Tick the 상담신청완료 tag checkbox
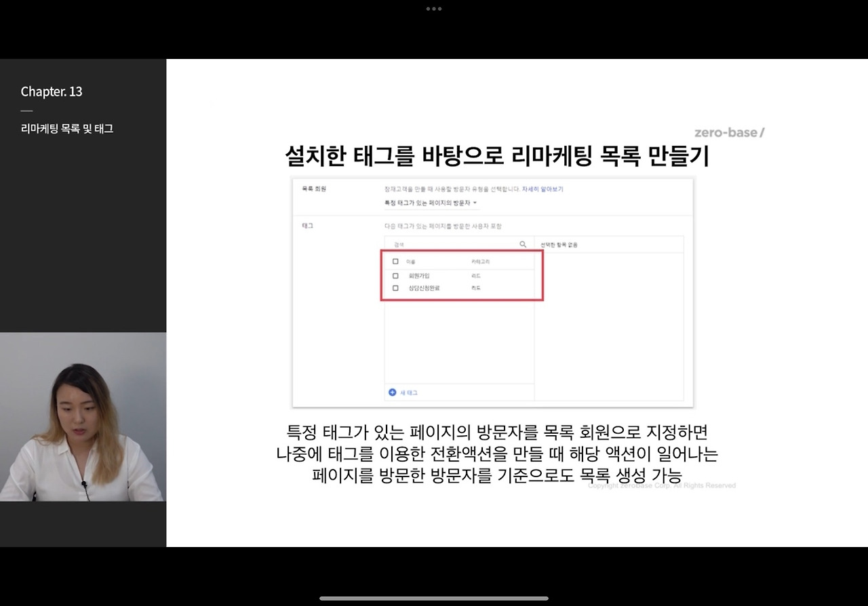 click(395, 288)
